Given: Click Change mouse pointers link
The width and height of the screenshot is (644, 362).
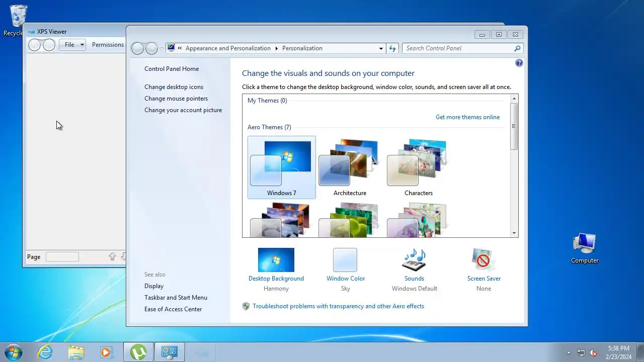Looking at the screenshot, I should tap(176, 99).
